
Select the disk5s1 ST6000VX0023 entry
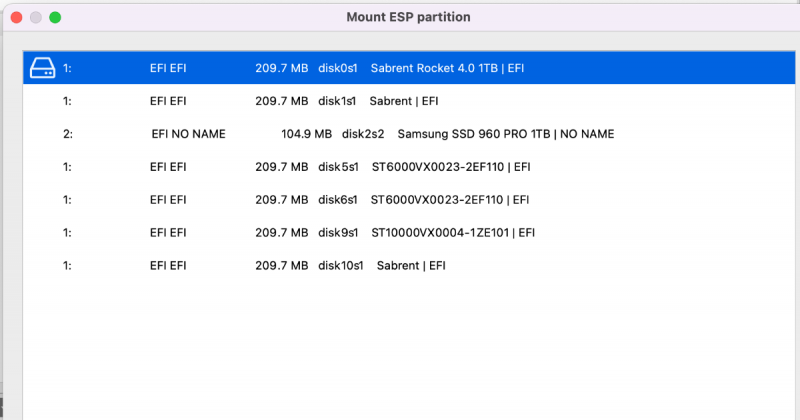pyautogui.click(x=449, y=167)
